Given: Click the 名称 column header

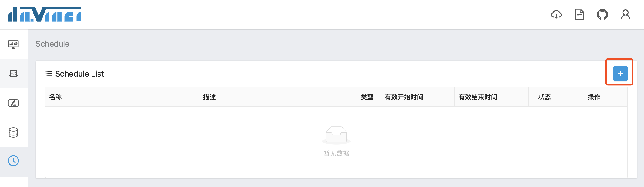Looking at the screenshot, I should (x=56, y=97).
